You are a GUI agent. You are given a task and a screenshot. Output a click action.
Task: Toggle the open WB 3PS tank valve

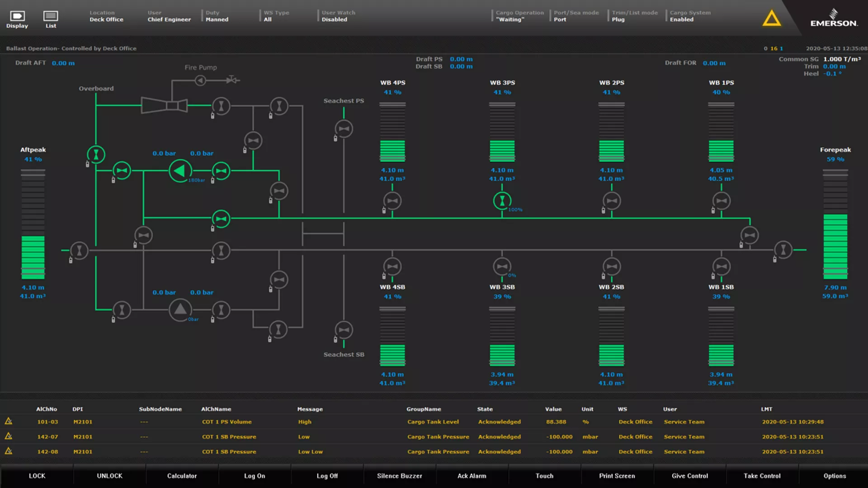(502, 201)
